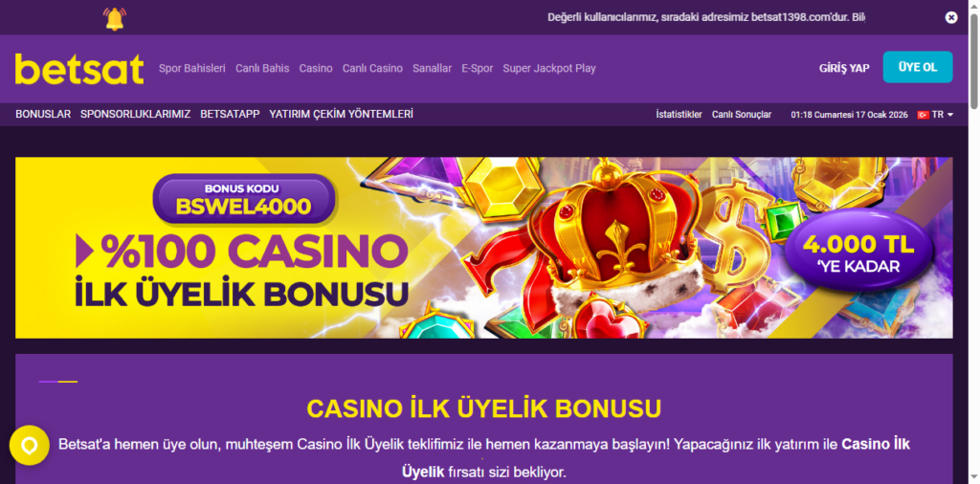Open BONUSLAR in the secondary menu
This screenshot has width=980, height=484.
pos(43,114)
